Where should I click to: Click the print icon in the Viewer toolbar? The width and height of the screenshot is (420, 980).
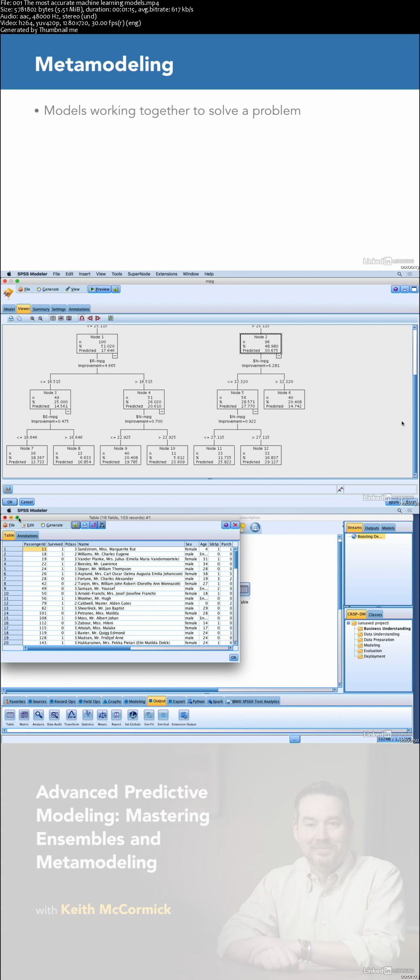click(x=11, y=318)
